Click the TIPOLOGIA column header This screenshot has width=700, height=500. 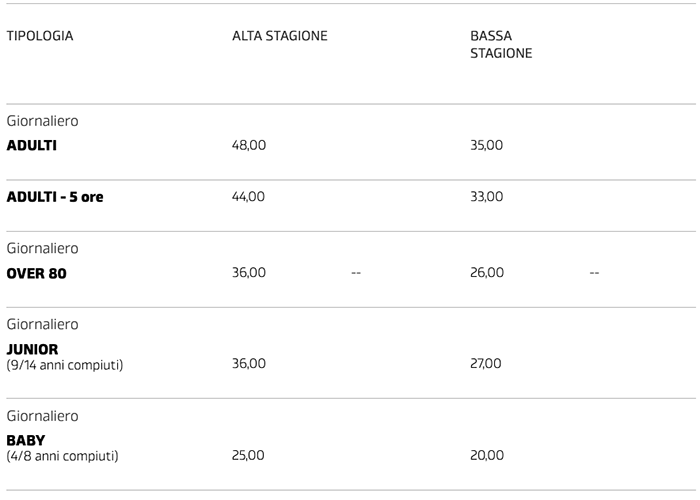coord(40,36)
